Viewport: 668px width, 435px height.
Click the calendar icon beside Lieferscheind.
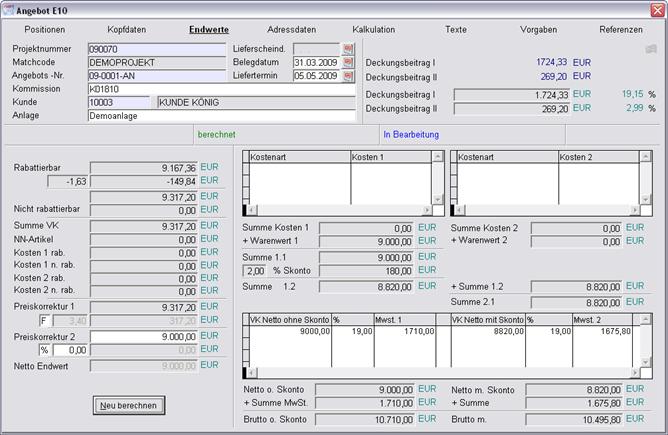coord(349,48)
